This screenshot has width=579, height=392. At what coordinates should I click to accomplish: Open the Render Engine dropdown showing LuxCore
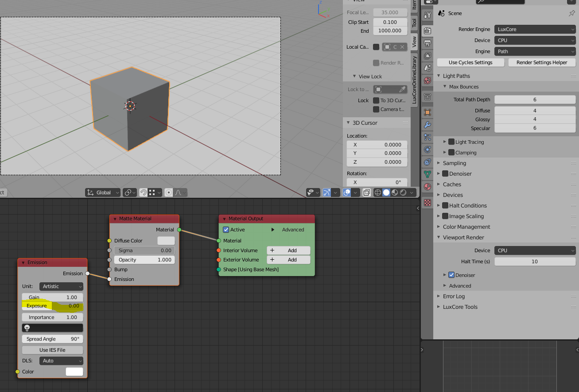point(535,29)
